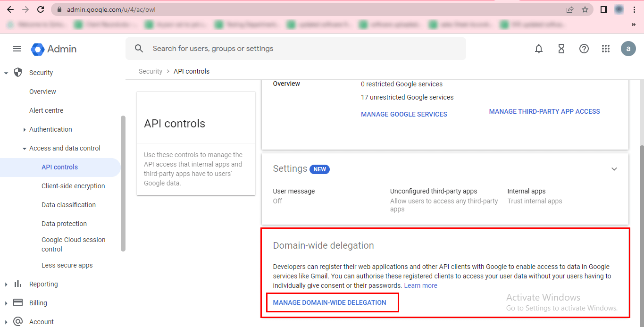This screenshot has height=327, width=644.
Task: Click the search magnifier icon
Action: click(x=139, y=49)
